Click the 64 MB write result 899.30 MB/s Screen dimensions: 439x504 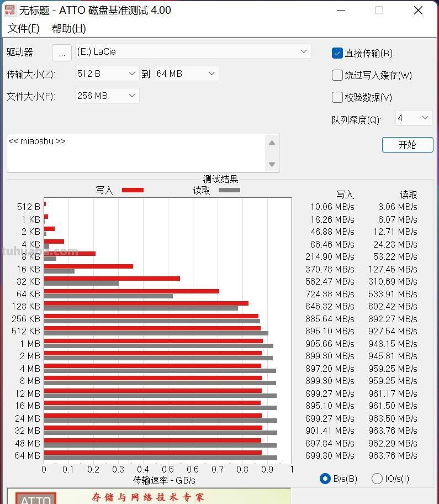(x=330, y=455)
